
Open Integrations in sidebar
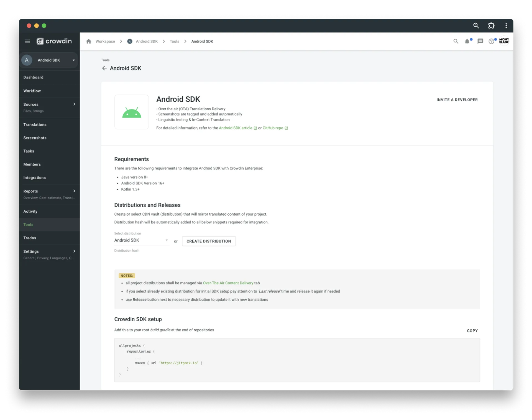49,178
